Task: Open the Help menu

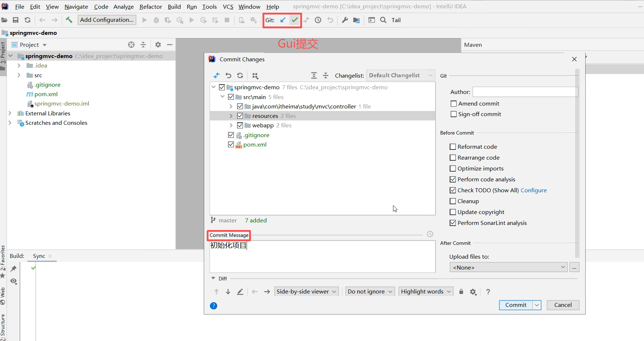Action: [273, 7]
